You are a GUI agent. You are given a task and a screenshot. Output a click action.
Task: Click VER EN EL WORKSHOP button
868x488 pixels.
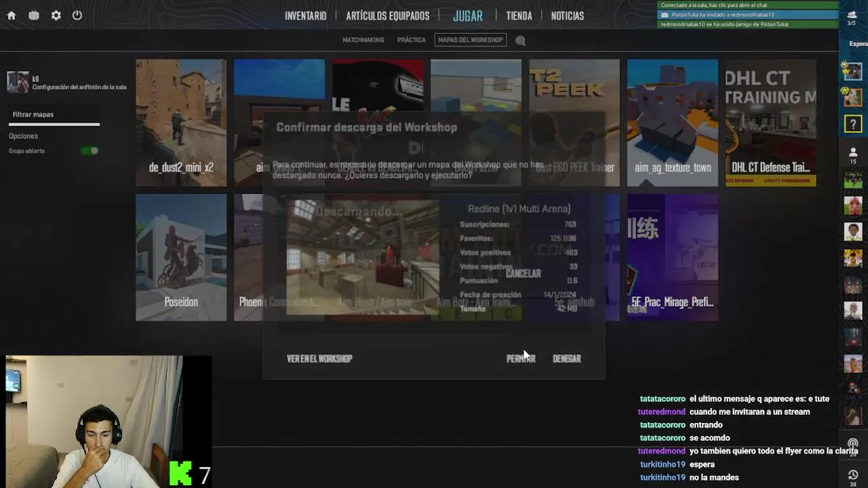pyautogui.click(x=319, y=359)
